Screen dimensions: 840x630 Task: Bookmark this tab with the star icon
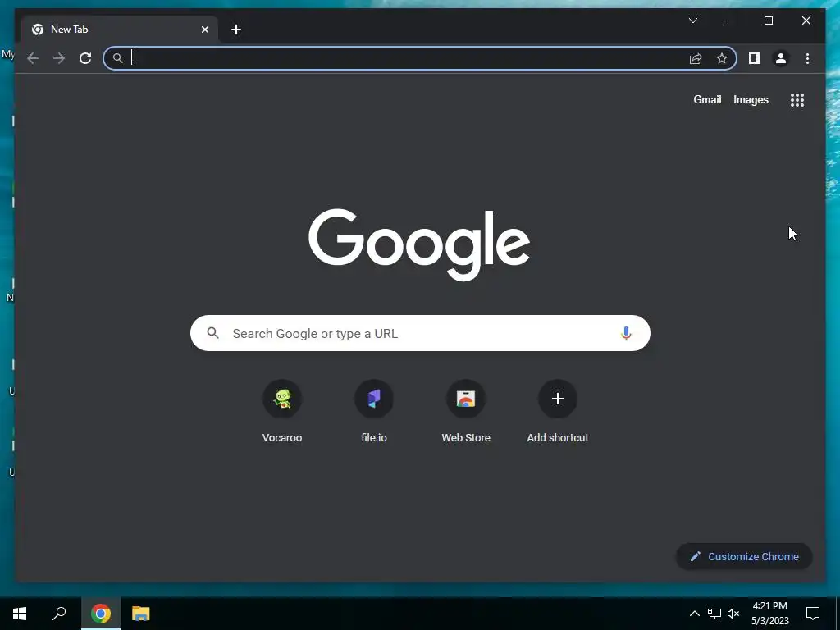722,58
